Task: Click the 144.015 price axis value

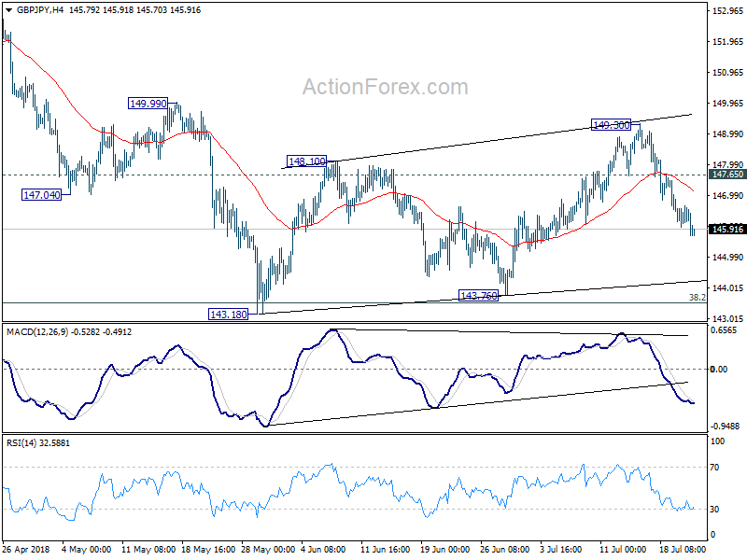Action: click(727, 288)
